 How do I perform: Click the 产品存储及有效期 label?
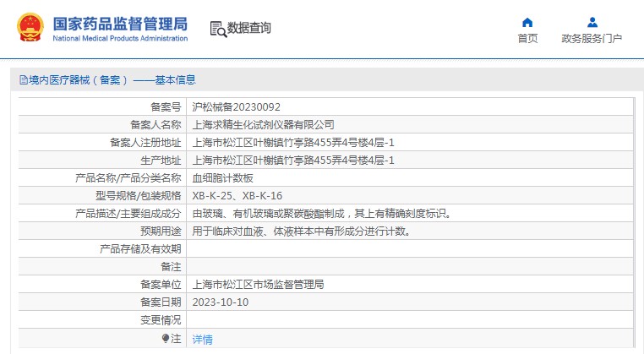click(x=140, y=249)
